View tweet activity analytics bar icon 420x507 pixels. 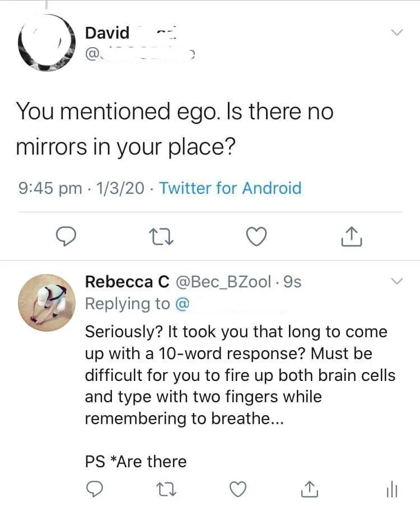392,489
